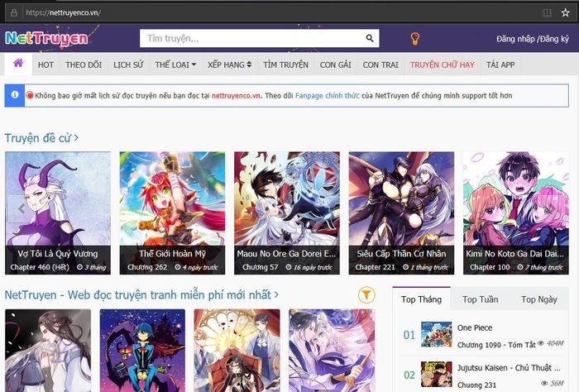Expand the THỂ LOẠI dropdown menu
This screenshot has height=392, width=579.
[175, 65]
